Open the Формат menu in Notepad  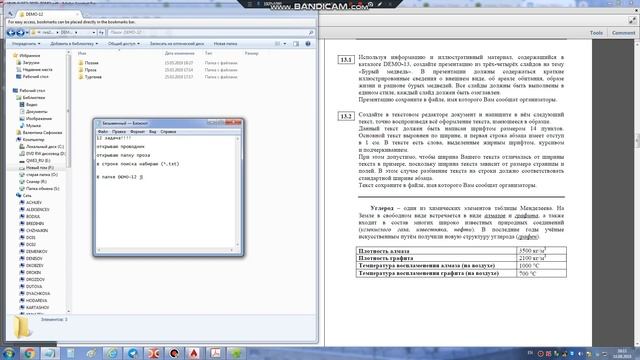point(138,132)
